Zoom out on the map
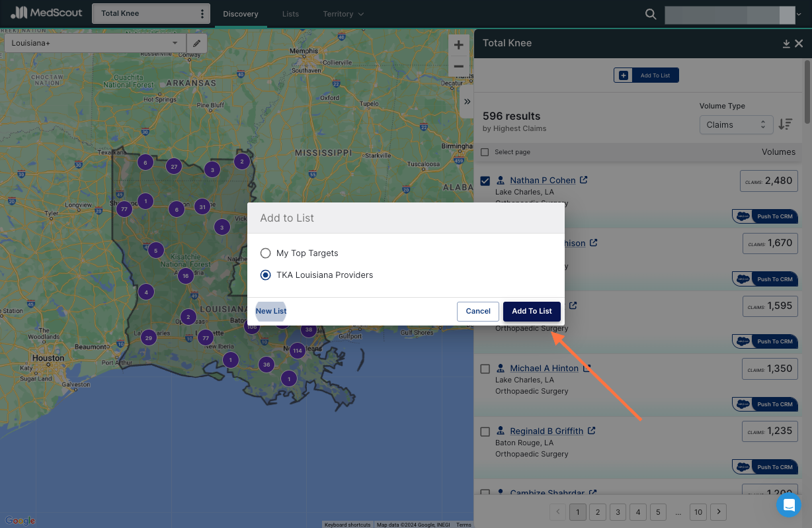Screen dimensions: 812x528 pyautogui.click(x=458, y=66)
